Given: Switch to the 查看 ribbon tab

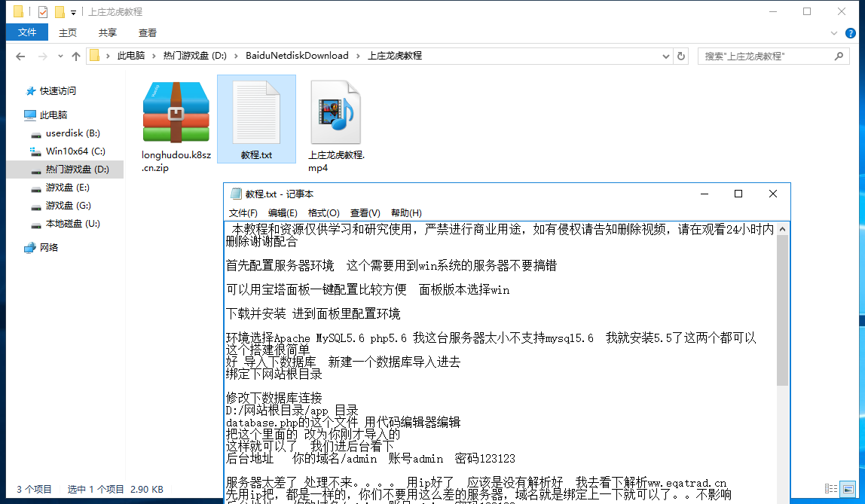Looking at the screenshot, I should tap(148, 33).
